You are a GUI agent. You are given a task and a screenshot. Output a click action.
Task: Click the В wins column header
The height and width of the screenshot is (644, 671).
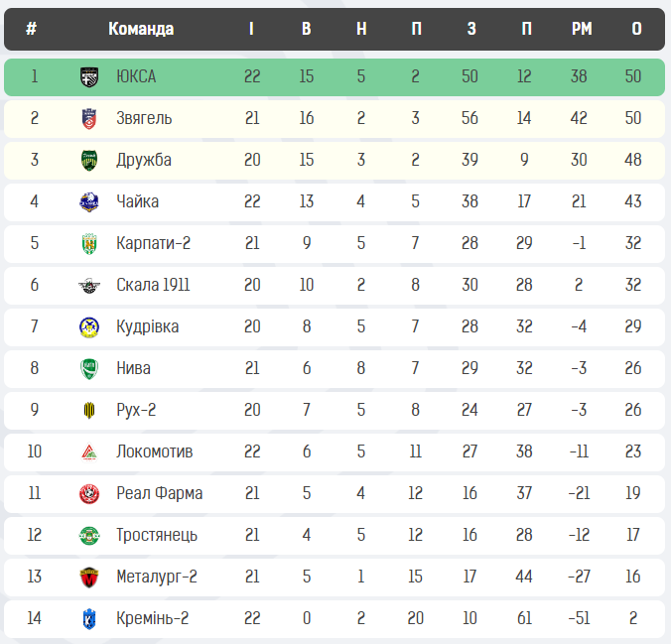pyautogui.click(x=306, y=29)
